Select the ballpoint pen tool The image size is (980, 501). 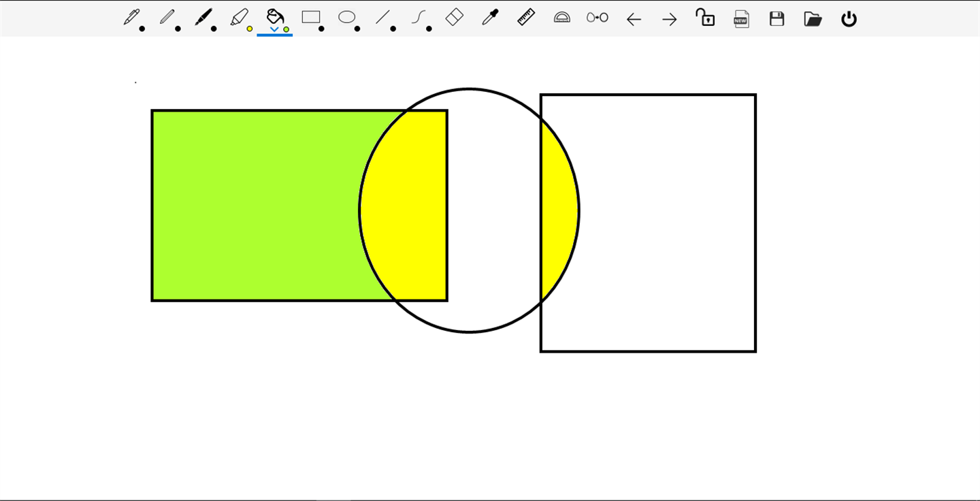(x=131, y=17)
